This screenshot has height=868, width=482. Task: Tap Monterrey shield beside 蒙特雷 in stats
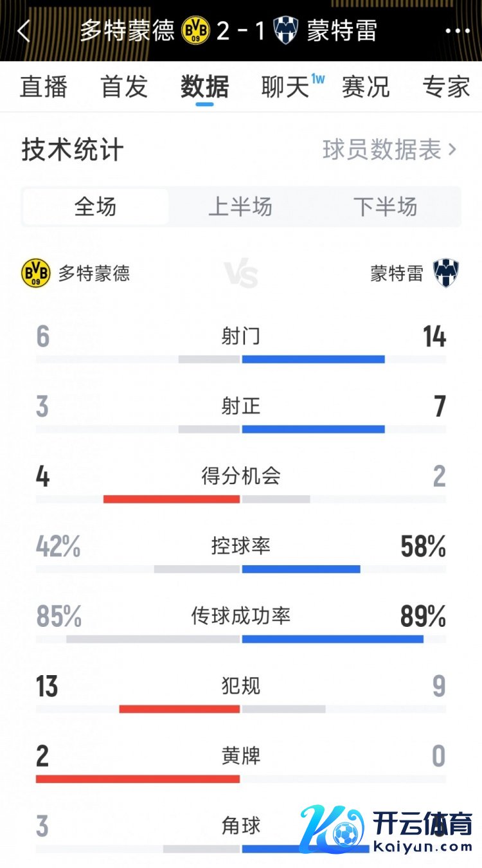coord(445,273)
